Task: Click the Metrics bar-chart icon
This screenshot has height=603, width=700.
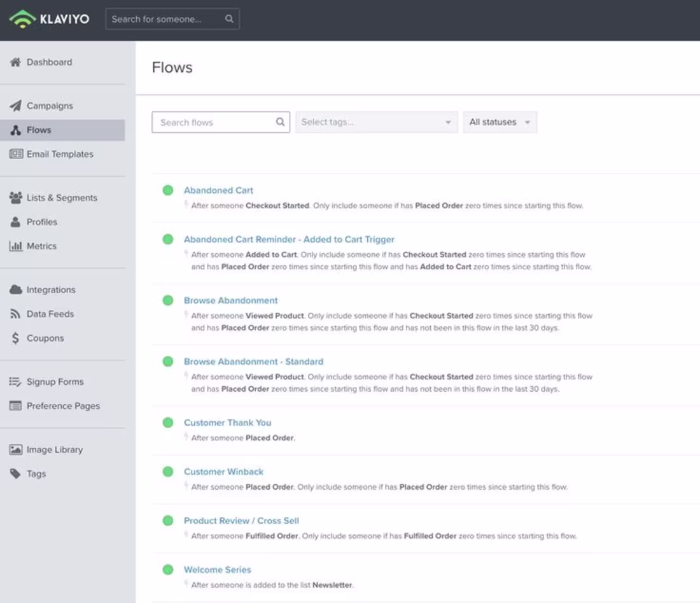Action: 17,246
